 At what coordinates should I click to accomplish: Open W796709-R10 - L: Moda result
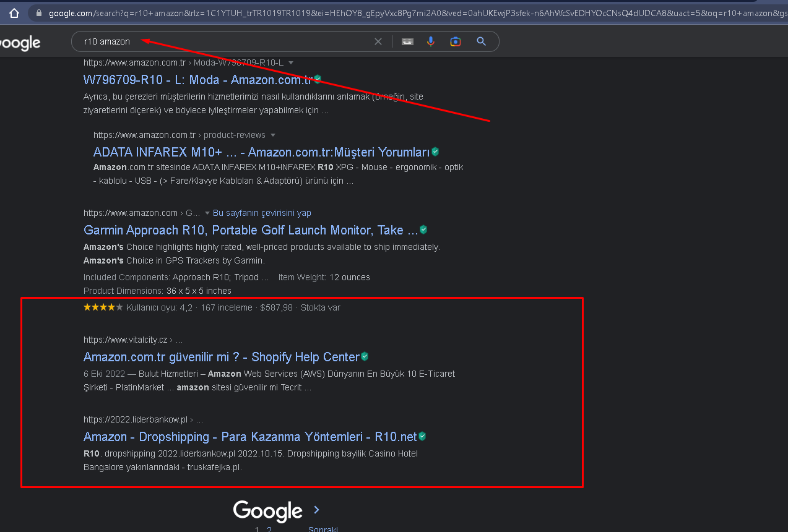coord(198,80)
